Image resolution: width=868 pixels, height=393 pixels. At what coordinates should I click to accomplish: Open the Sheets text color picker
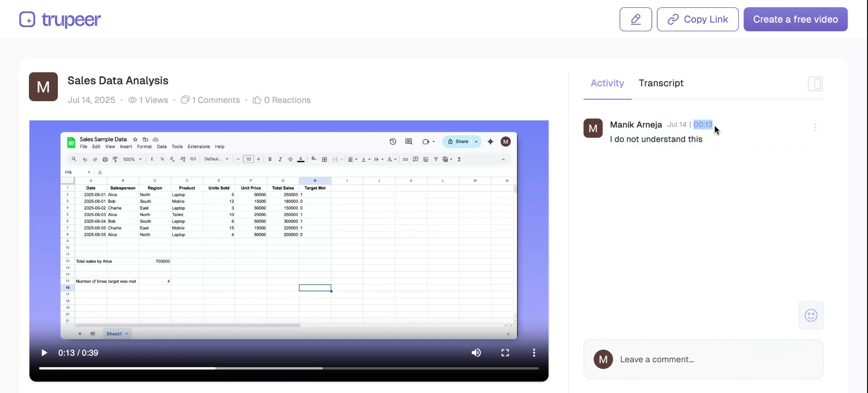tap(301, 159)
